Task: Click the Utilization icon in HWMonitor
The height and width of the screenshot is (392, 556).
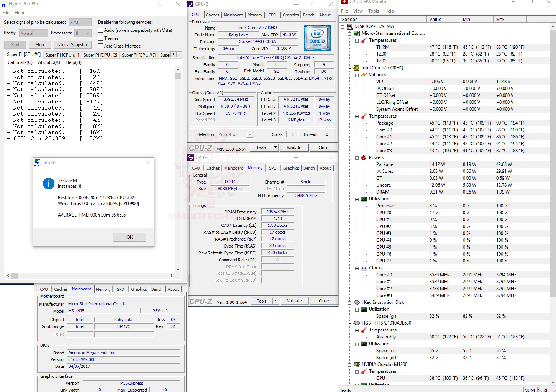Action: [x=364, y=198]
